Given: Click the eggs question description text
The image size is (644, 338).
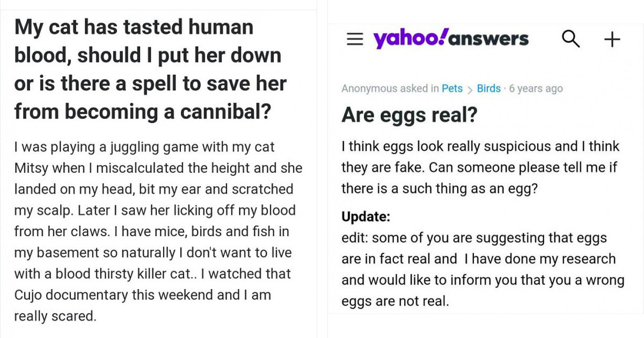Looking at the screenshot, I should click(x=477, y=167).
